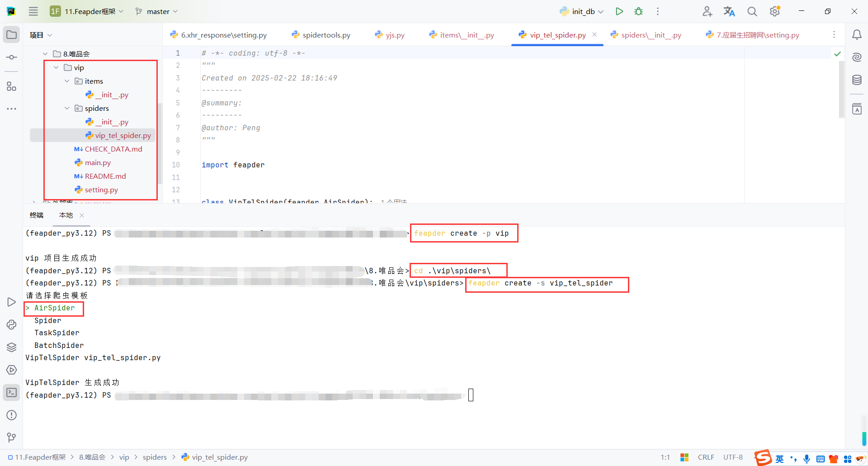868x466 pixels.
Task: Open the Services tool window
Action: point(11,370)
